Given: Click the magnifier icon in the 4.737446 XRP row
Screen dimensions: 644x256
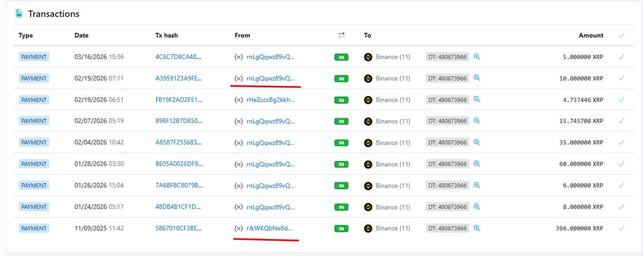Looking at the screenshot, I should pyautogui.click(x=477, y=99).
